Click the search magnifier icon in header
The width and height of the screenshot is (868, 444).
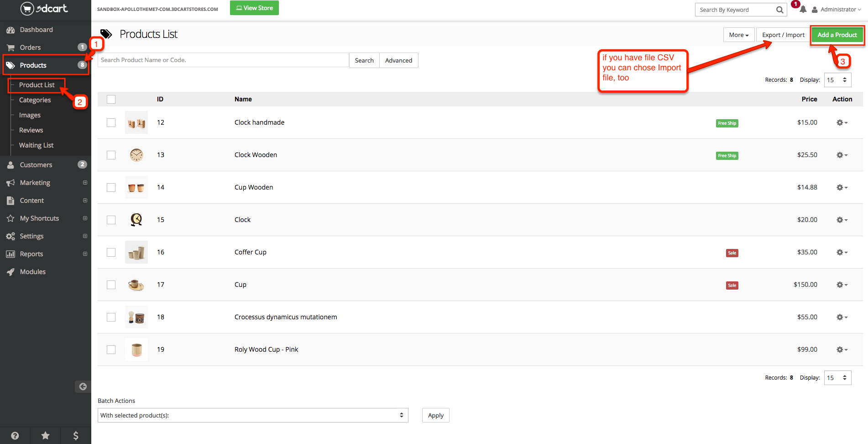[779, 10]
